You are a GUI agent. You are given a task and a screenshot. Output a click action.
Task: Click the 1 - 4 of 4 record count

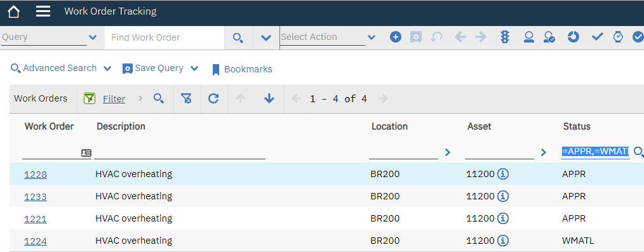pyautogui.click(x=339, y=99)
